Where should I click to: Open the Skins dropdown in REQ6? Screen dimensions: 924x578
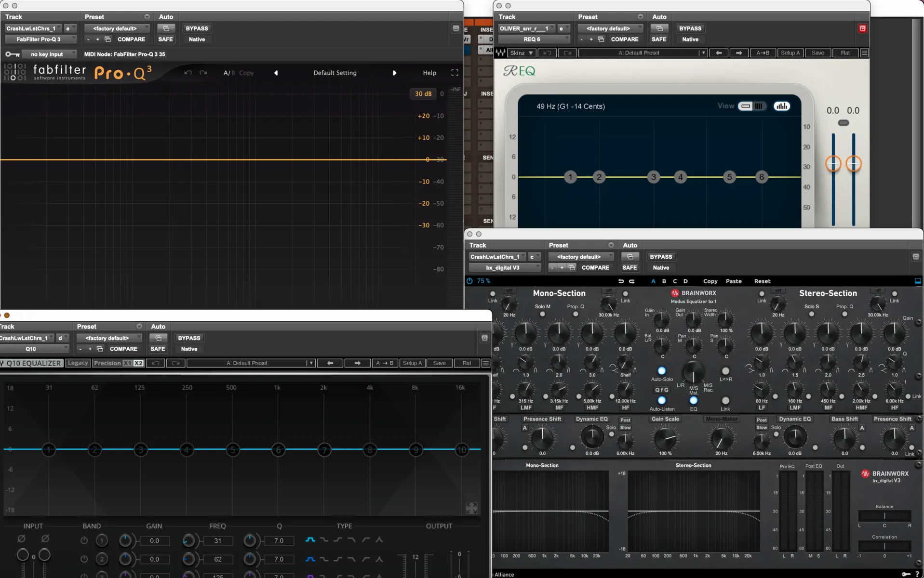pyautogui.click(x=521, y=53)
